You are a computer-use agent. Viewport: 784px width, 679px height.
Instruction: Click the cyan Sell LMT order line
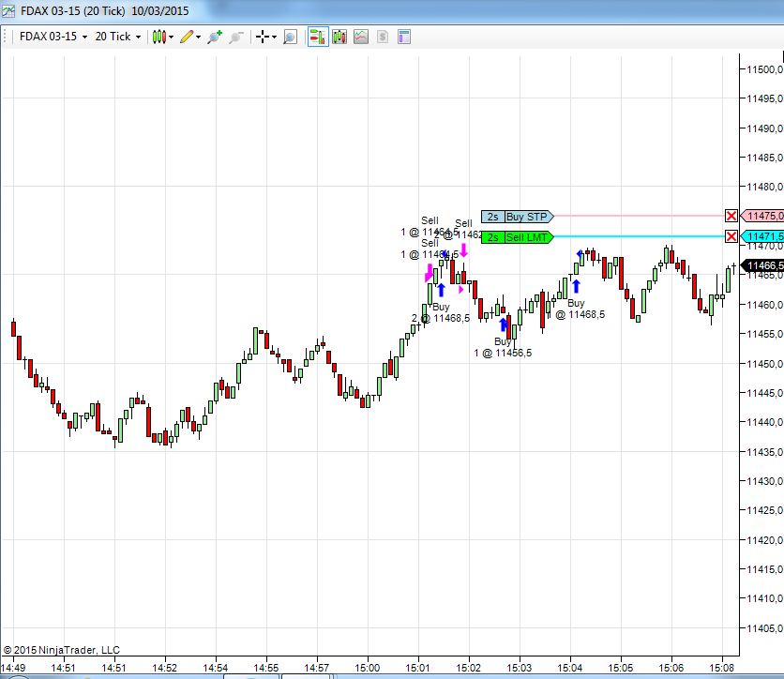click(x=639, y=236)
